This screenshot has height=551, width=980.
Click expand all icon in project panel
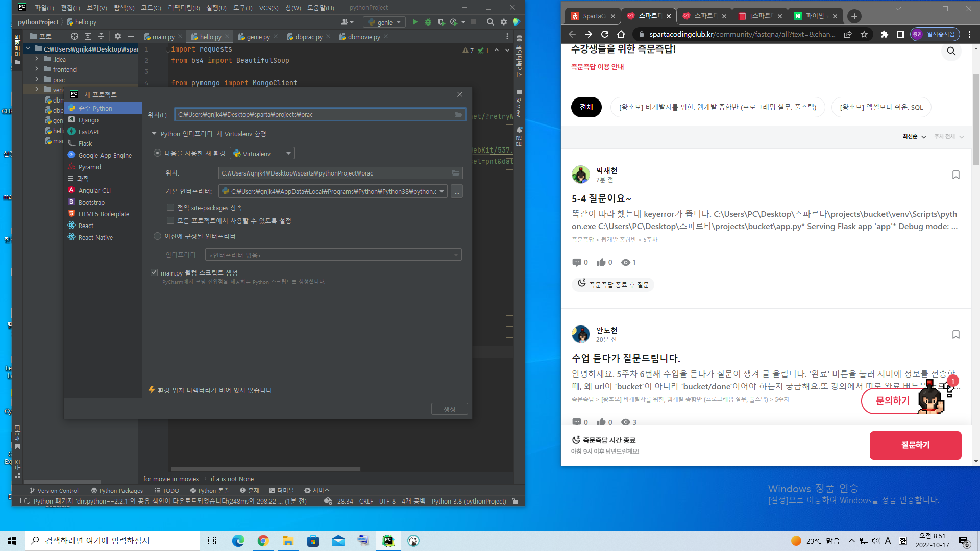(x=88, y=36)
